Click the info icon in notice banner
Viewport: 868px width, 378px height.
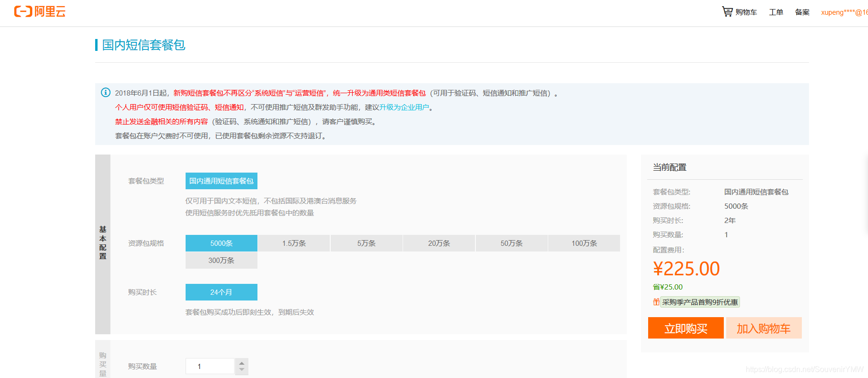[106, 92]
